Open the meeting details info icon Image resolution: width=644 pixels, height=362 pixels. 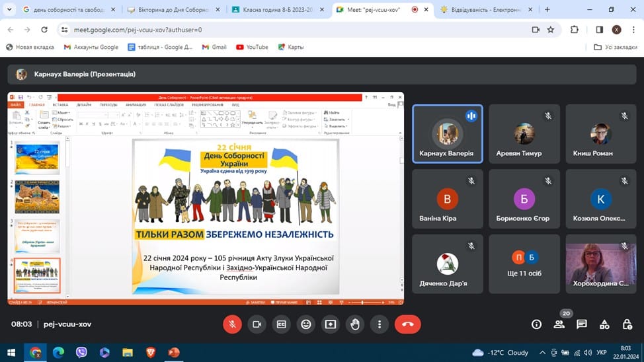click(536, 324)
